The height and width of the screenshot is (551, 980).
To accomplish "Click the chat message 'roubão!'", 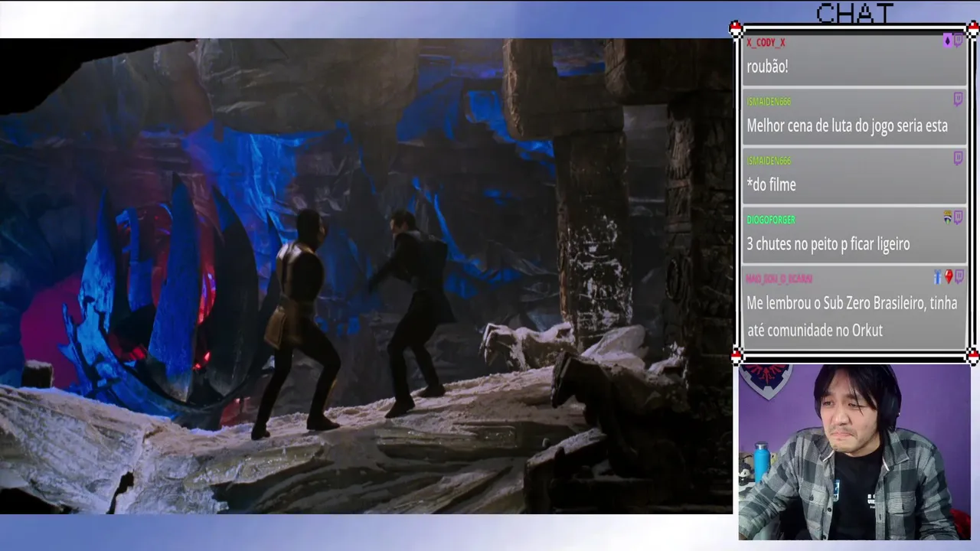I will 767,67.
